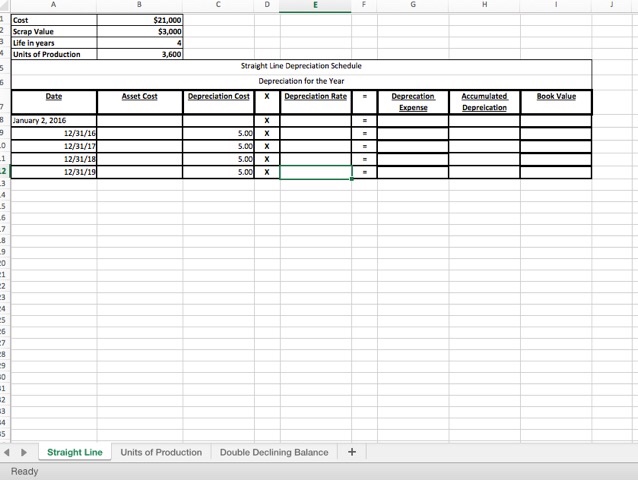Viewport: 638px width, 480px height.
Task: Select the Accumulated Depreciation heading cell
Action: pyautogui.click(x=485, y=102)
